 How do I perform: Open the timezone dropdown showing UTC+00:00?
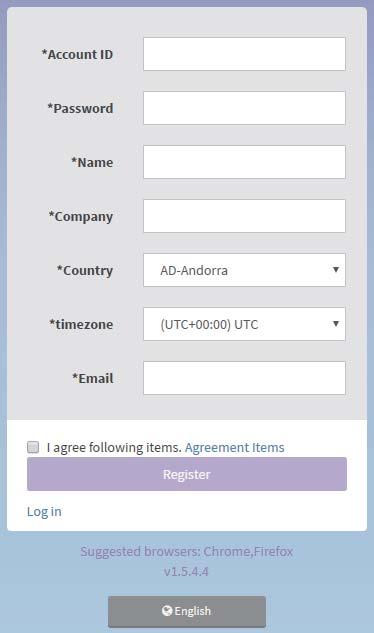(x=244, y=324)
